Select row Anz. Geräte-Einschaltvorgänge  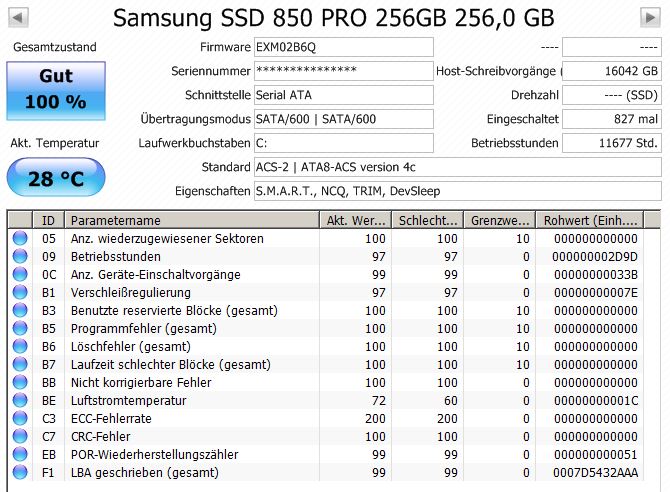[x=326, y=274]
